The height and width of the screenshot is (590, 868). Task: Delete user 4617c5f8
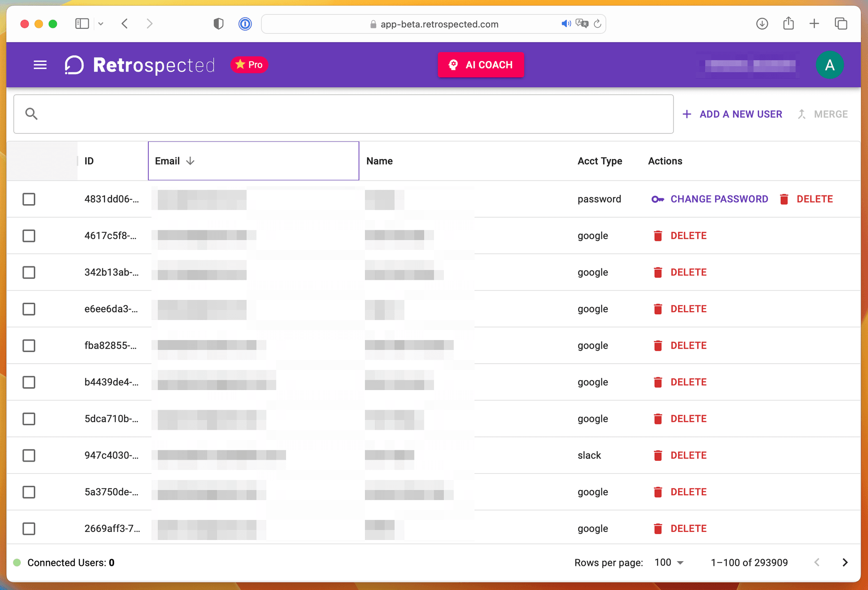(680, 235)
